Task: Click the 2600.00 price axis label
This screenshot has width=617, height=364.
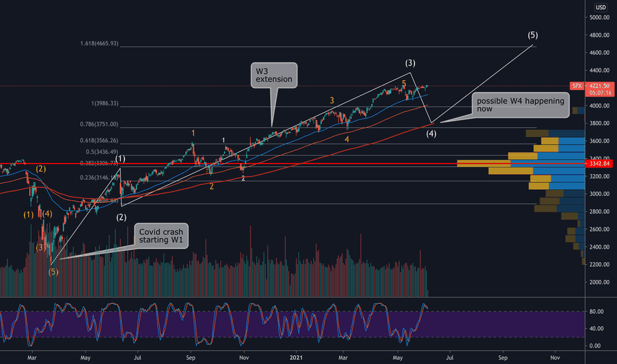Action: pos(599,229)
